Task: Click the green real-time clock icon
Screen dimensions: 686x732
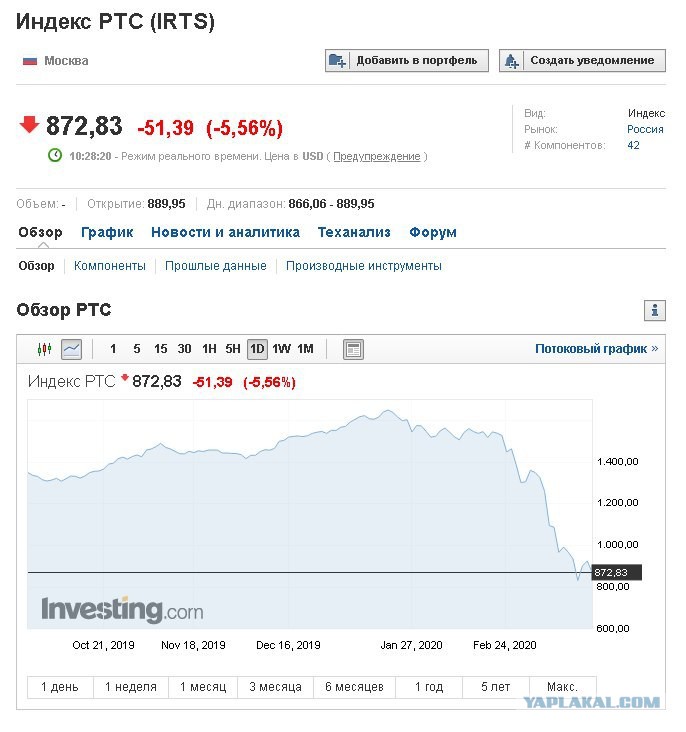Action: pyautogui.click(x=55, y=155)
